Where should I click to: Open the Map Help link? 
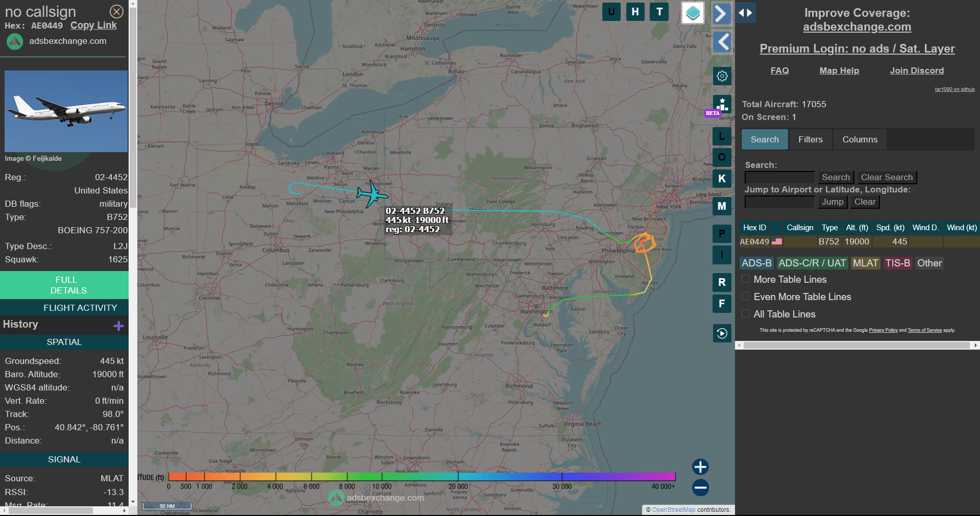click(x=839, y=70)
